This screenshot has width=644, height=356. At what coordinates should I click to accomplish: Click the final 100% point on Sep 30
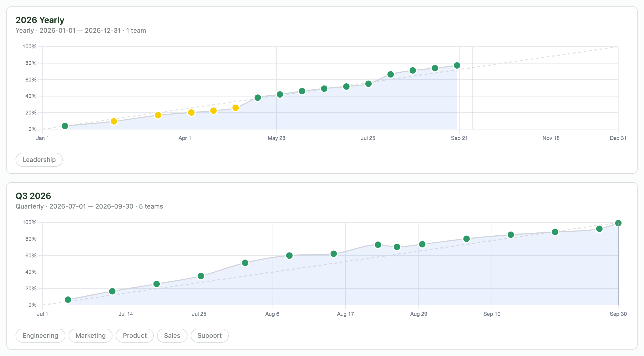click(x=618, y=223)
